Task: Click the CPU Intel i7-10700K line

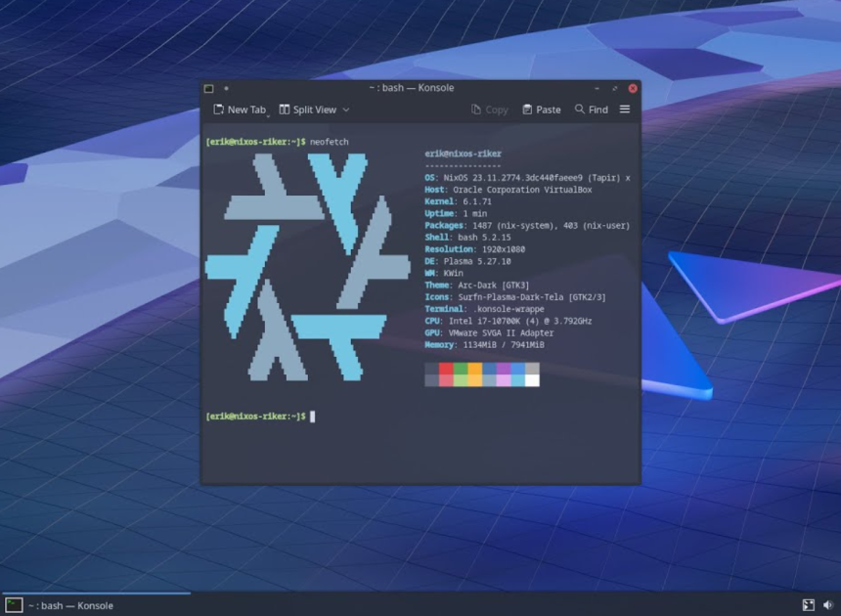Action: click(x=508, y=321)
